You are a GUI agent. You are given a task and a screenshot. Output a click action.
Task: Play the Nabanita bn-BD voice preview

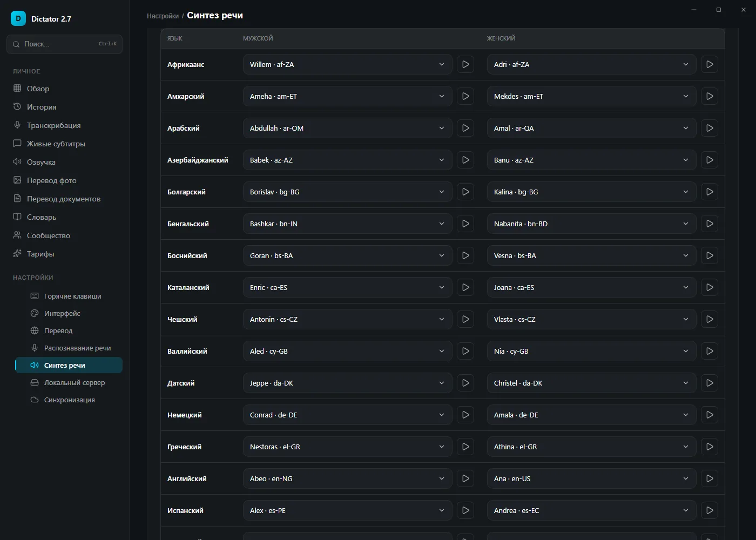710,224
